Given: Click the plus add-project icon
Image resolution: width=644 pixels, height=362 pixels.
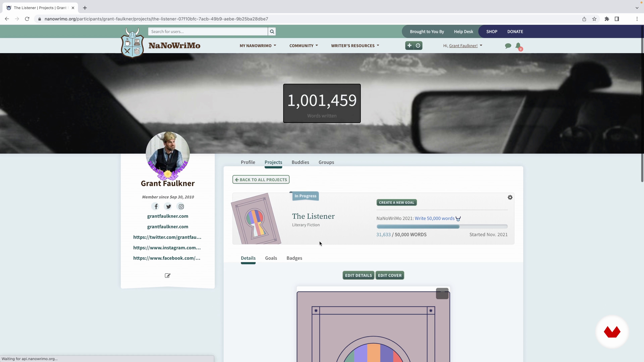Looking at the screenshot, I should 409,45.
